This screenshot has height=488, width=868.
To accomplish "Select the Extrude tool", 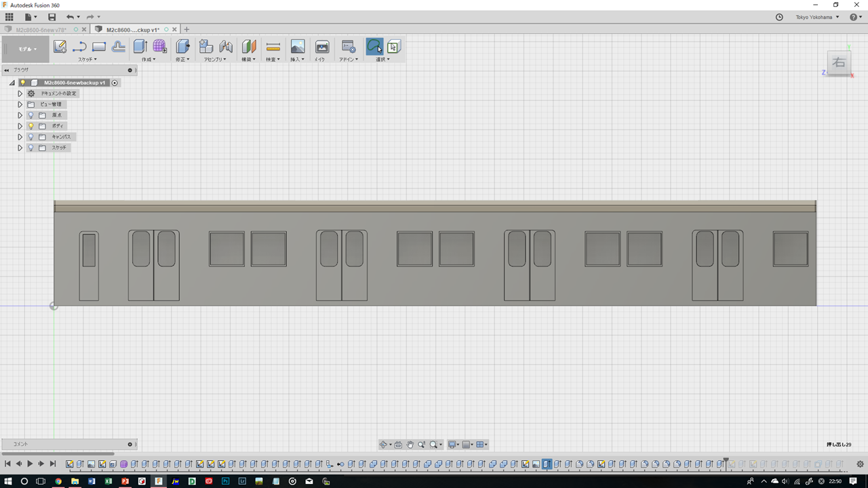I will 140,46.
